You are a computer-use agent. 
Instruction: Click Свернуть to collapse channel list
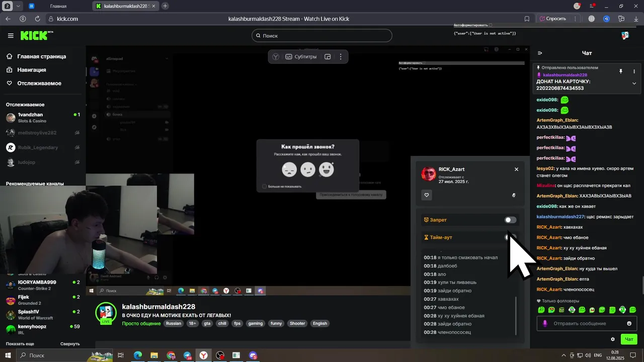(70, 344)
